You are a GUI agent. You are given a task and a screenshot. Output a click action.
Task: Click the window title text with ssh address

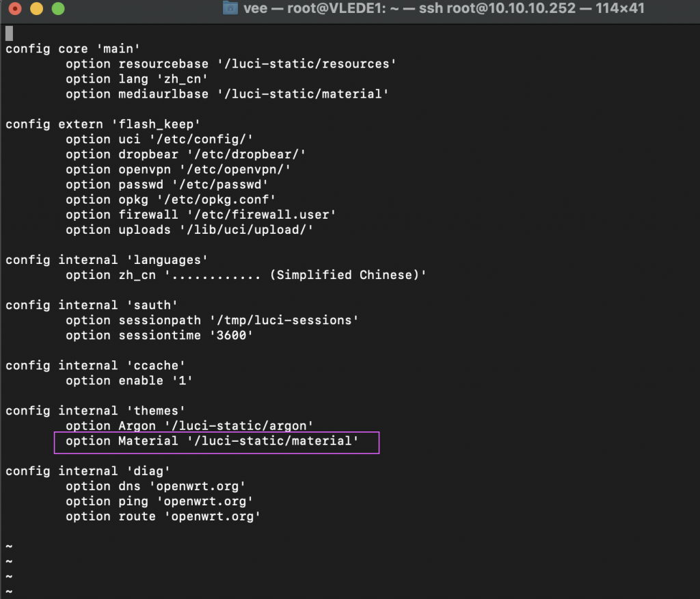click(444, 8)
